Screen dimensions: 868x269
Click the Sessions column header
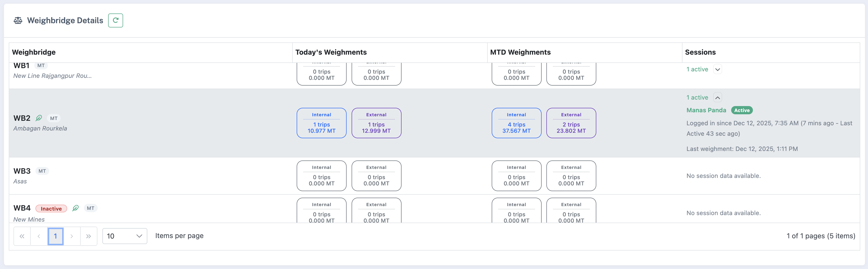700,52
